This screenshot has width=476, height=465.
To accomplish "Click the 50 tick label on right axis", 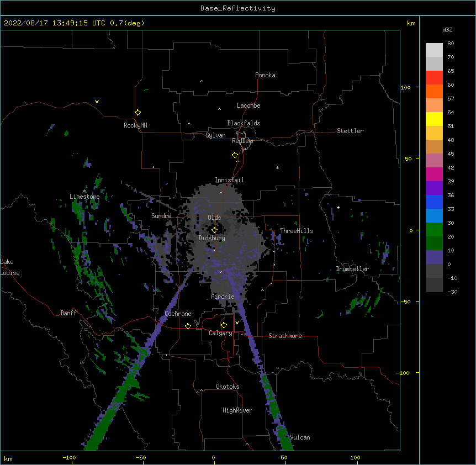I will [408, 158].
